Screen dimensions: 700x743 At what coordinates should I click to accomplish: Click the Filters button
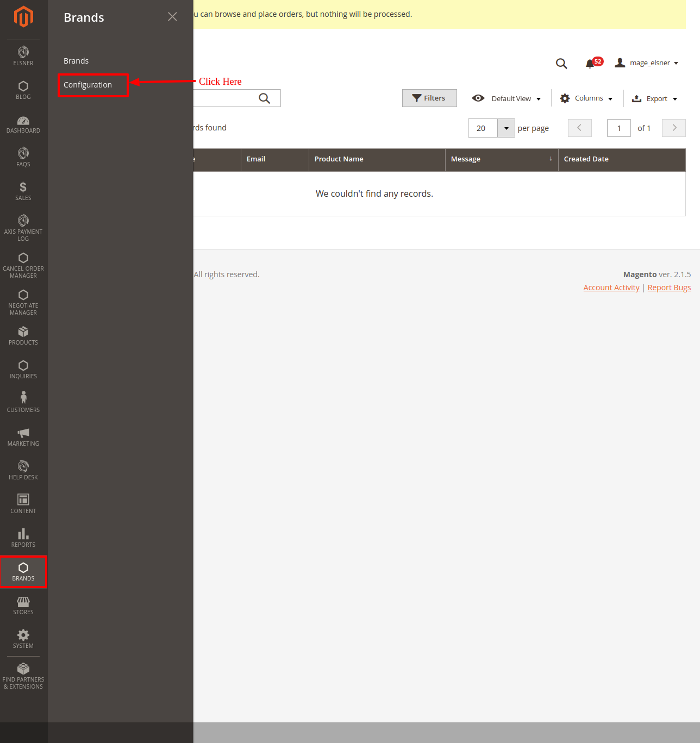point(429,98)
